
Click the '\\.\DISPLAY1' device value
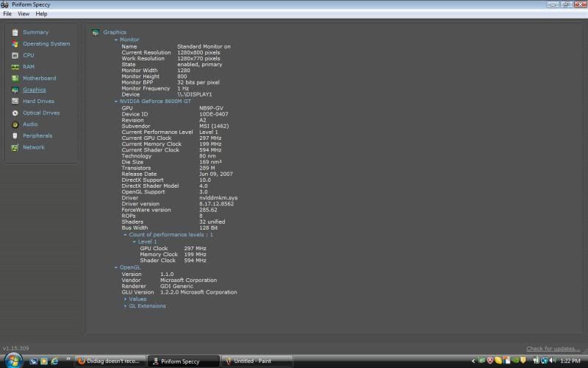pos(195,95)
